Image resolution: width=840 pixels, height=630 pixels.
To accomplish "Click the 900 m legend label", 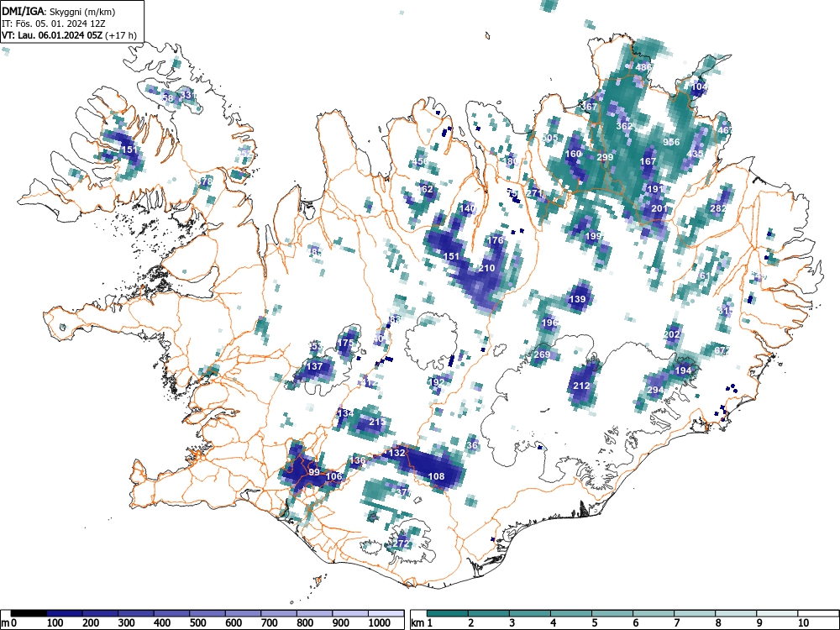I will [x=341, y=623].
